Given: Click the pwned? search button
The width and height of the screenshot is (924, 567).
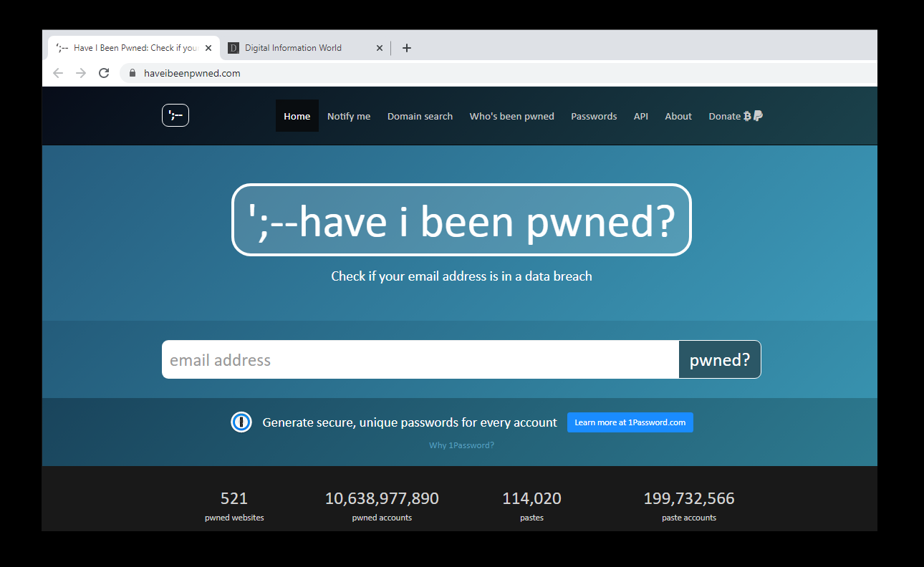Looking at the screenshot, I should [720, 359].
